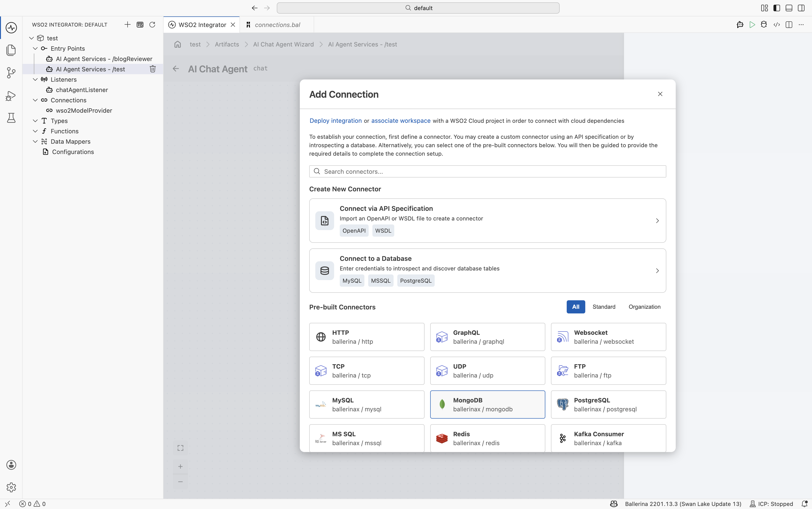The height and width of the screenshot is (509, 812).
Task: Click the refresh icon in WSO2 Integrator panel header
Action: (x=152, y=25)
